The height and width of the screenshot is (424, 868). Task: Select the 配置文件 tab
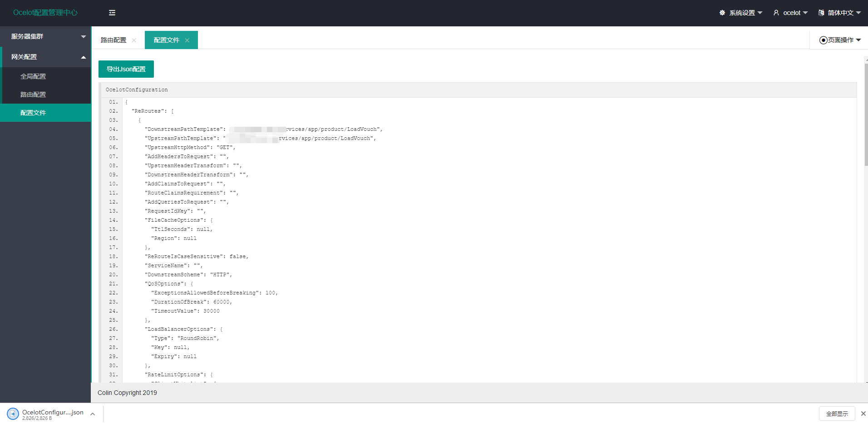tap(167, 40)
